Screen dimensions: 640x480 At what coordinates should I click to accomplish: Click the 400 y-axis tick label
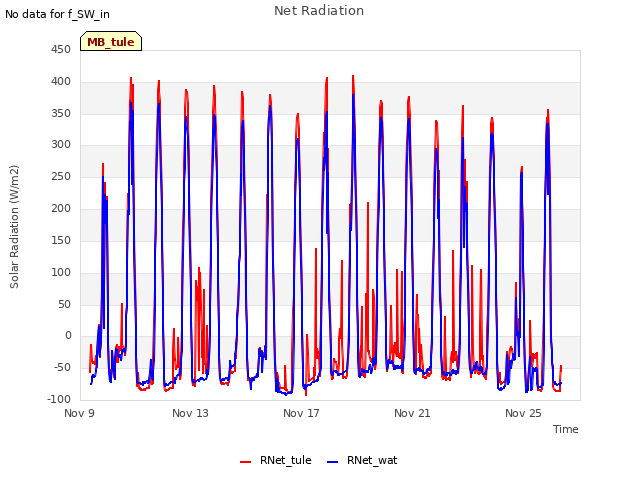[61, 82]
